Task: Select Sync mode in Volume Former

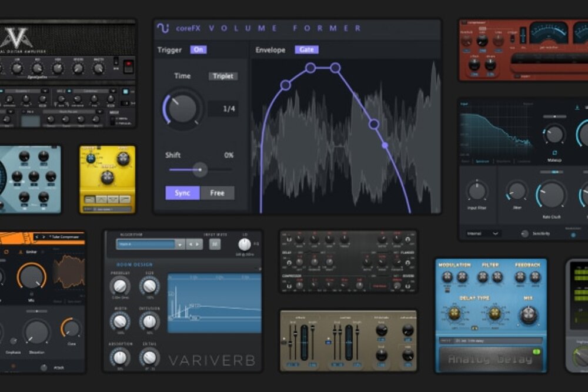Action: pyautogui.click(x=182, y=193)
